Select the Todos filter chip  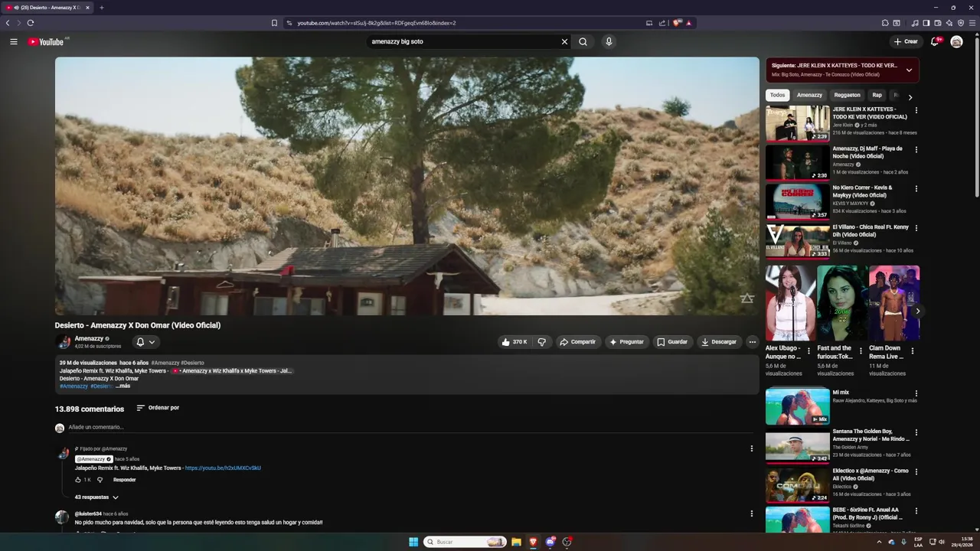777,95
